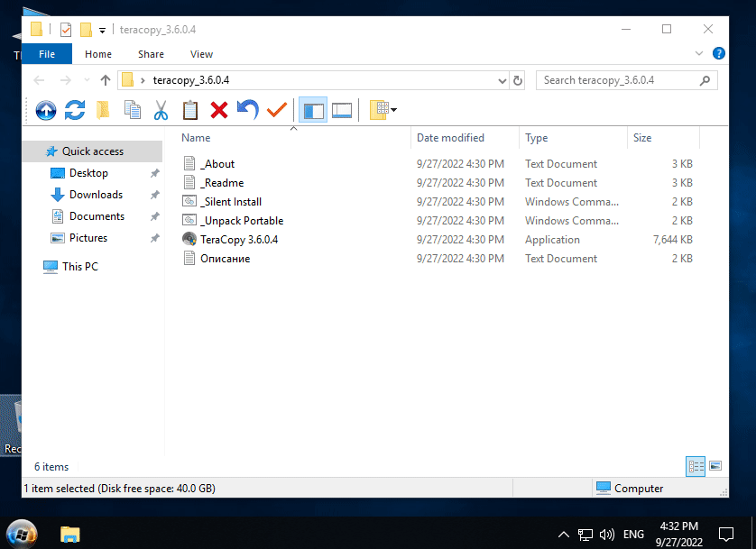This screenshot has width=756, height=549.
Task: Click the TeraCopy 3.6.0.4 installer icon
Action: coord(189,240)
